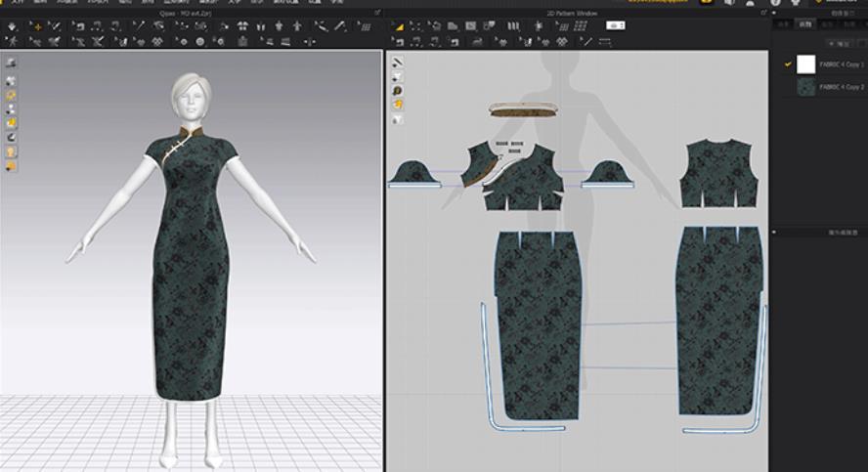
Task: Toggle the fourth display icon in 2D vertical toolbar
Action: point(398,104)
